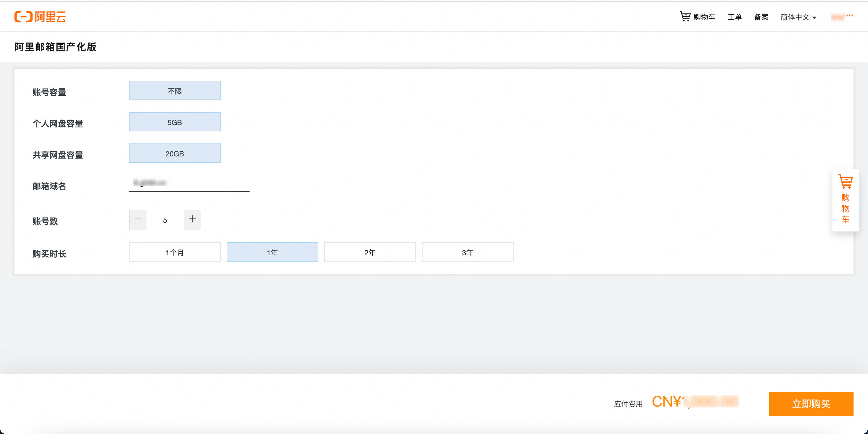This screenshot has height=434, width=868.
Task: Select the 5GB personal disk option
Action: click(x=175, y=122)
